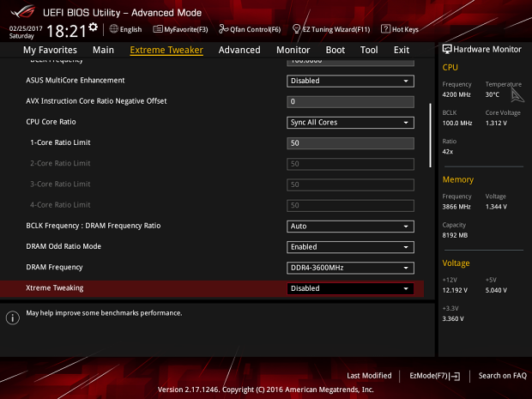Click the MyFavorite list icon

pos(158,29)
